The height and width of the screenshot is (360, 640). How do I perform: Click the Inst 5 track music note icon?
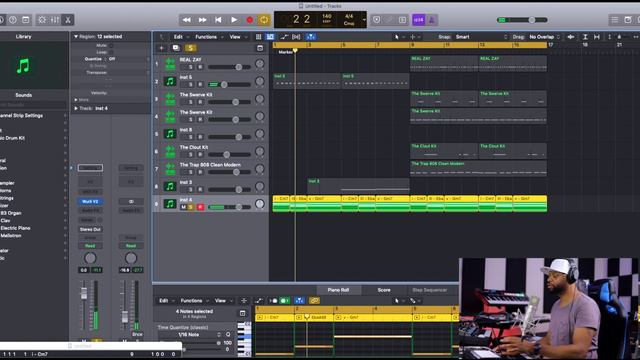pos(170,82)
